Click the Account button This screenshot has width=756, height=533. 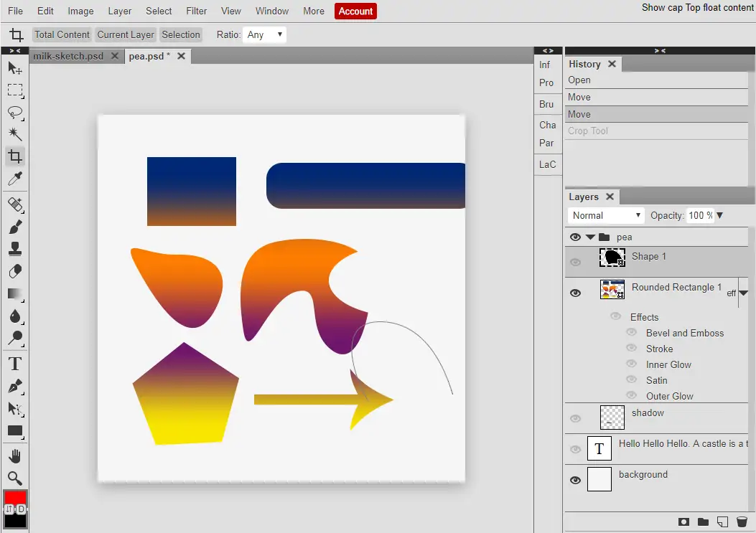(355, 11)
